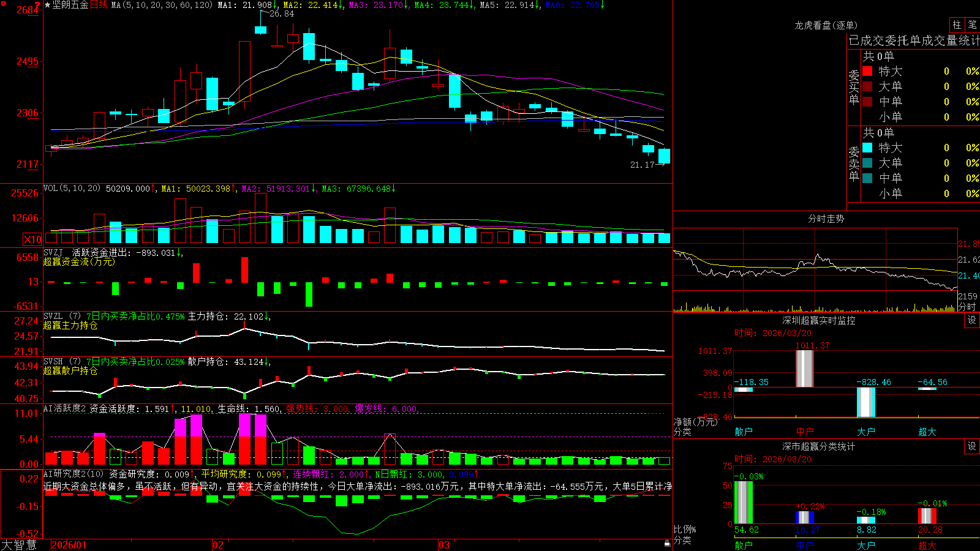
Task: Click the lock icon on the date axis
Action: (x=668, y=544)
